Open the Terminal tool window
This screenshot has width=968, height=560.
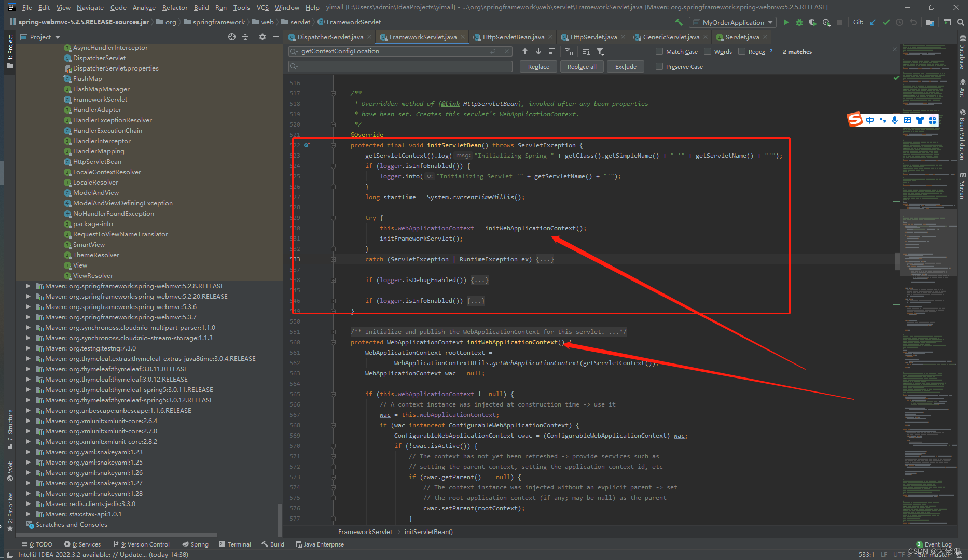pyautogui.click(x=235, y=544)
